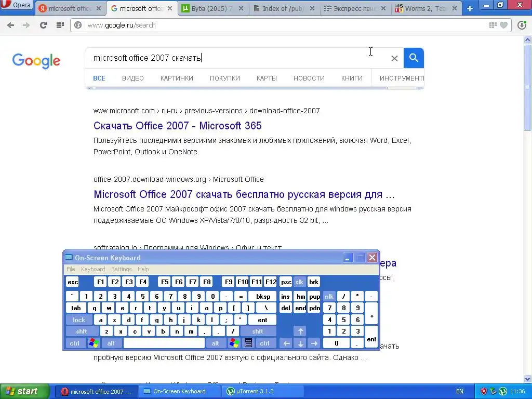Hit the space bar on On-Screen Keyboard
The height and width of the screenshot is (399, 532).
tap(164, 343)
